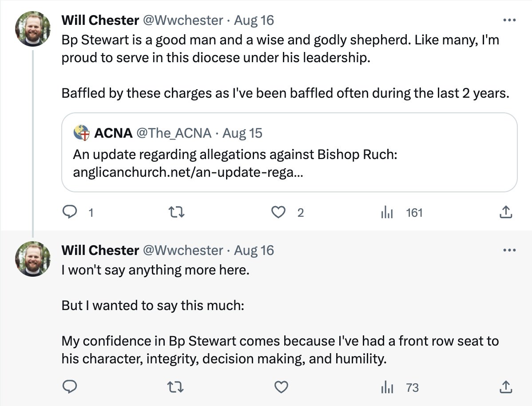Like the first tweet with 2 likes
Viewport: 532px width, 406px height.
coord(278,213)
